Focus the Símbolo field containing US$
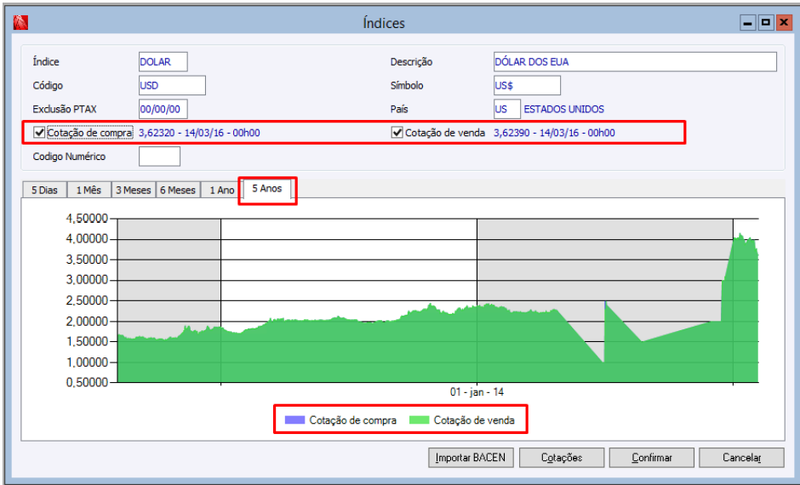This screenshot has height=485, width=800. (x=527, y=85)
